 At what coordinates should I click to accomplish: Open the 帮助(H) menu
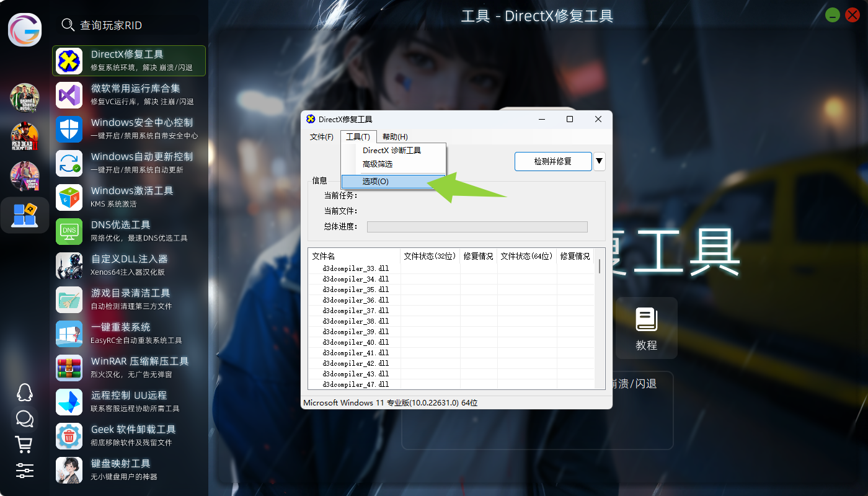(x=395, y=137)
